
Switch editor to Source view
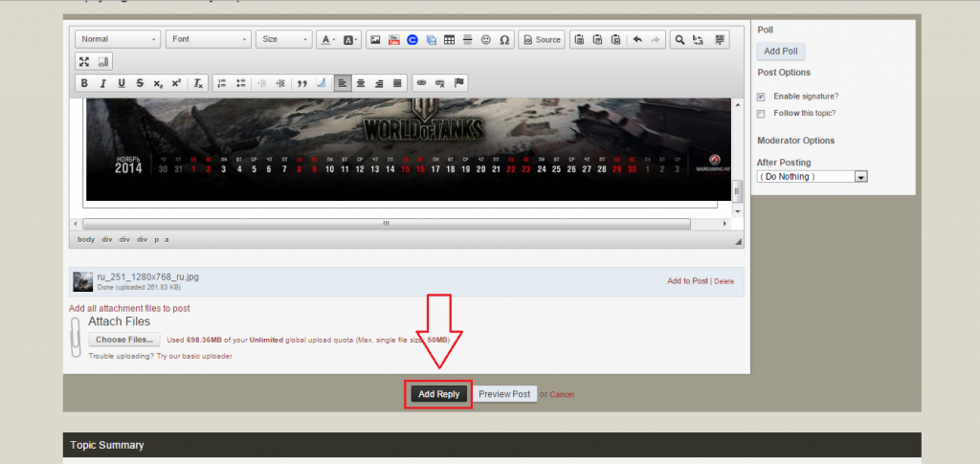coord(542,39)
